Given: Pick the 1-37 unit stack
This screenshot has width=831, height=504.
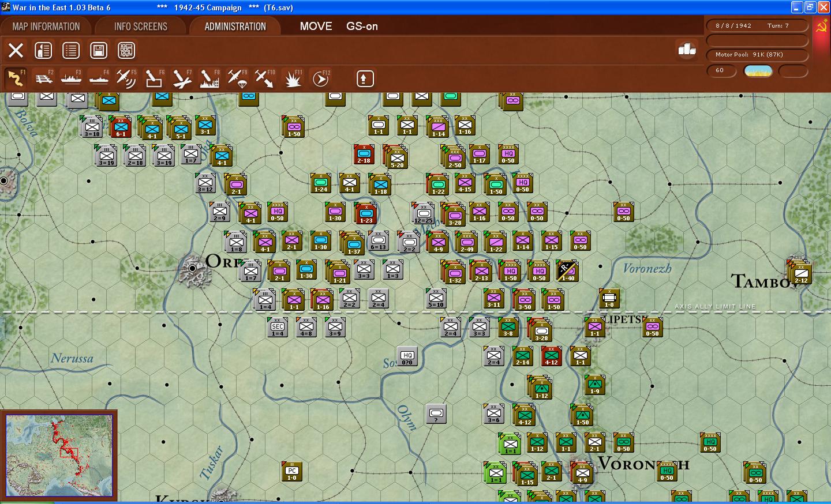Looking at the screenshot, I should click(x=352, y=243).
